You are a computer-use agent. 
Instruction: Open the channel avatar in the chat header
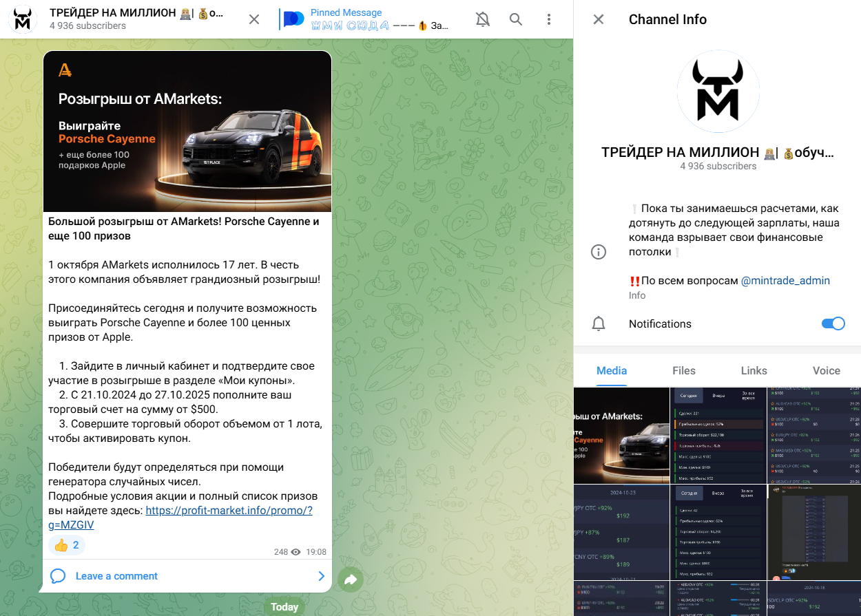pyautogui.click(x=23, y=19)
